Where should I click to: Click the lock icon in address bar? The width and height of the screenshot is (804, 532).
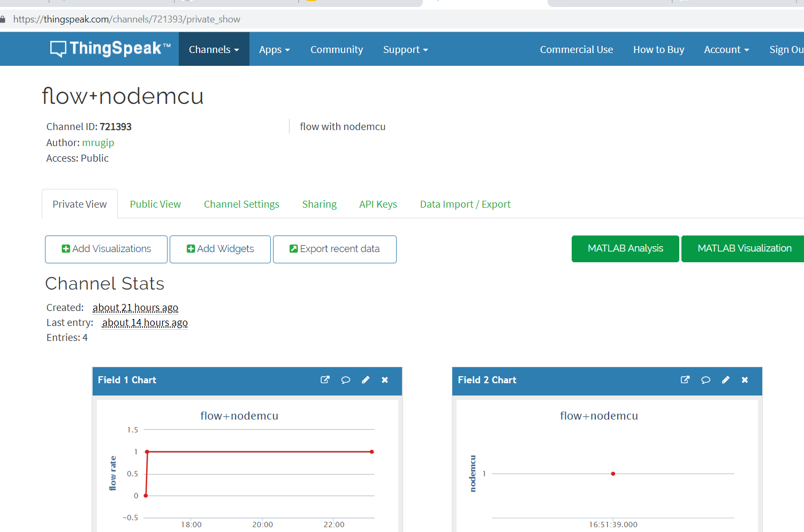coord(3,19)
